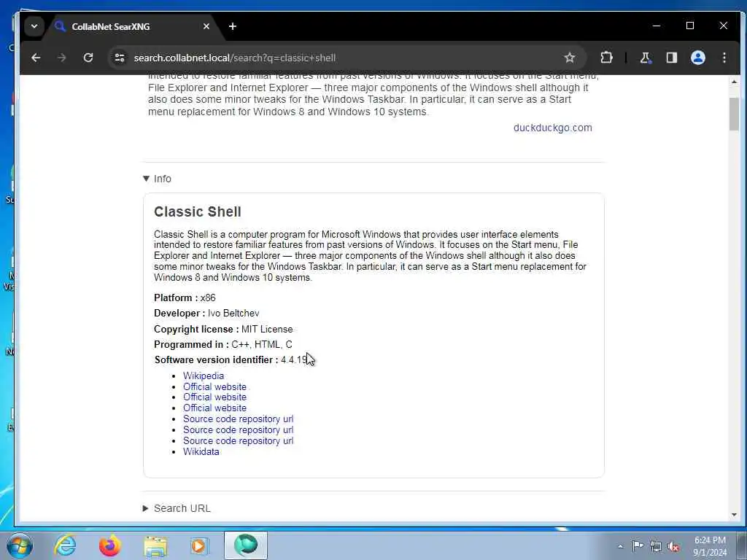The width and height of the screenshot is (747, 560).
Task: Open site information icon in address bar
Action: coord(120,58)
